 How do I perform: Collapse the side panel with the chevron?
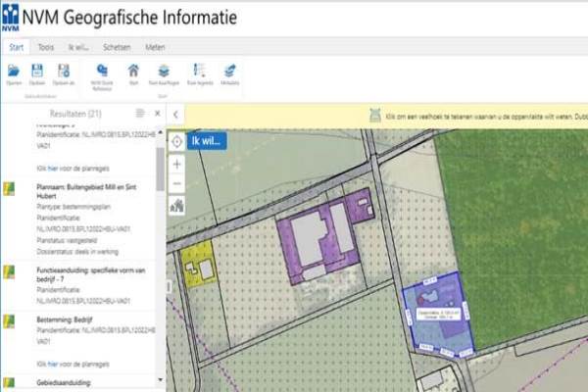click(175, 115)
